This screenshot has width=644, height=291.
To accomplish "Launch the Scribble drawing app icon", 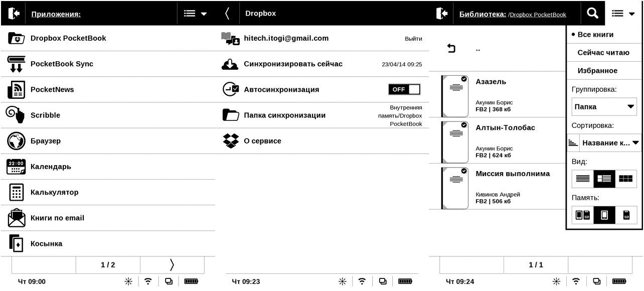I will point(16,115).
